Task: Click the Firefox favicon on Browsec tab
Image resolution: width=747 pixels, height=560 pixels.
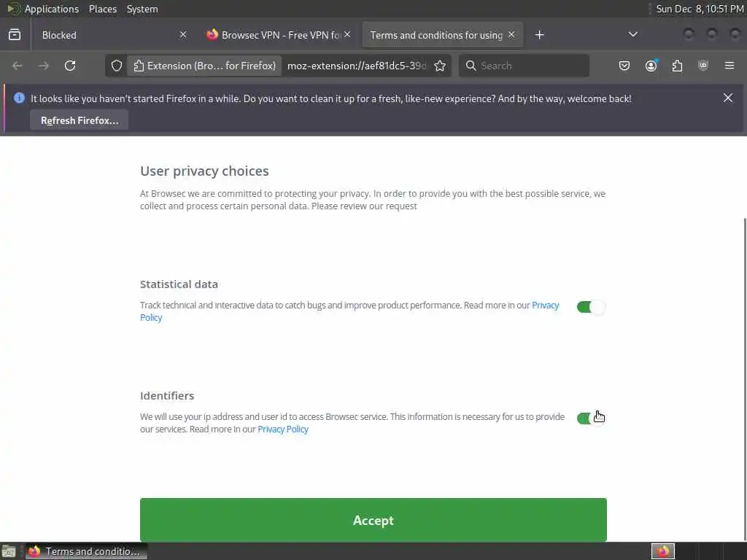Action: click(212, 34)
